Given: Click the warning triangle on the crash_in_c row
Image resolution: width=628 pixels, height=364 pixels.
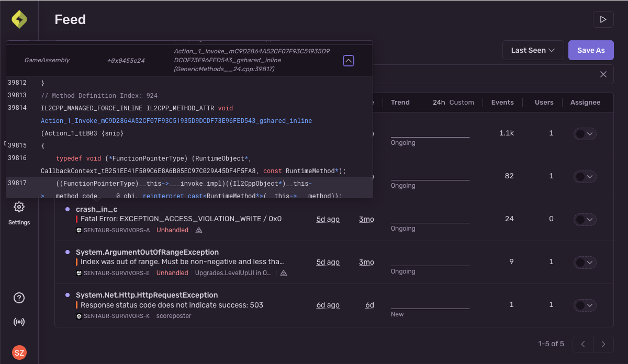Looking at the screenshot, I should [199, 230].
